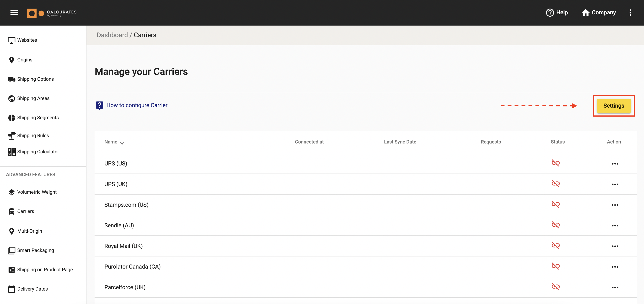Click the Requests column header
Viewport: 644px width, 304px height.
[491, 142]
